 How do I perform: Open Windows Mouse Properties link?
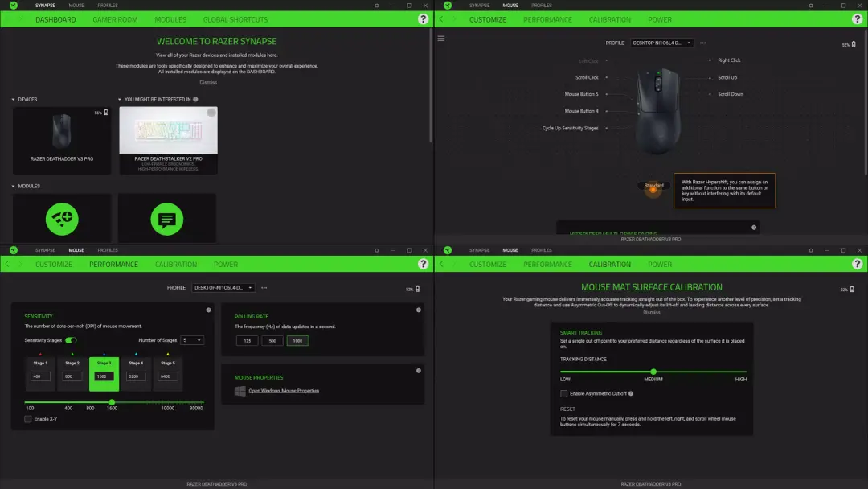(x=284, y=391)
